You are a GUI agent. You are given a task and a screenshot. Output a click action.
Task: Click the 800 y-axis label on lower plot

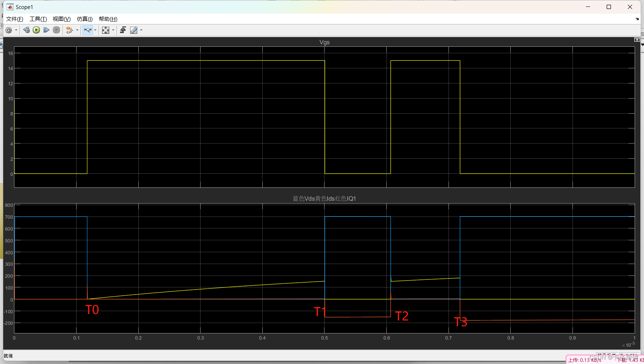pos(9,205)
